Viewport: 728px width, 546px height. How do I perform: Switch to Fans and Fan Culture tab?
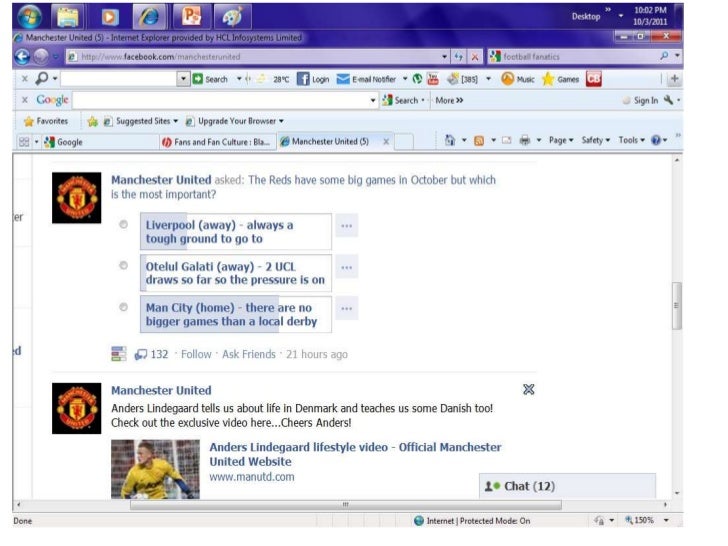[217, 142]
